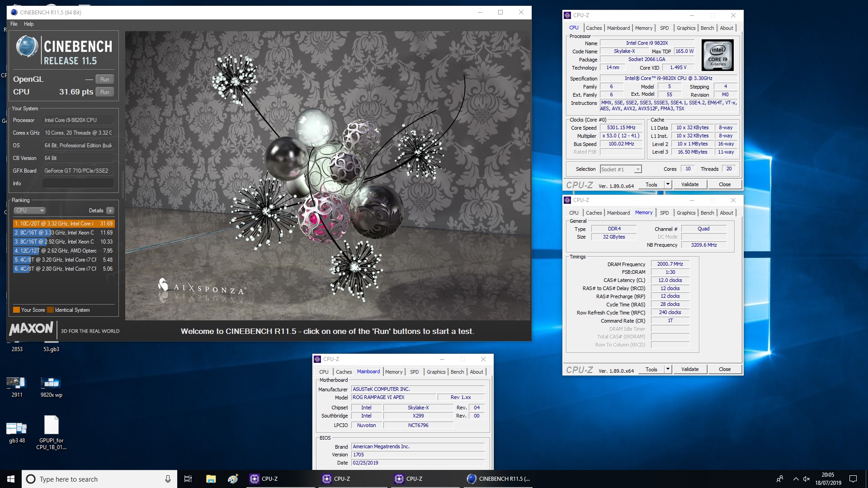This screenshot has height=488, width=868.
Task: Open Mainboard tab in the top CPU-Z window
Action: (x=618, y=28)
